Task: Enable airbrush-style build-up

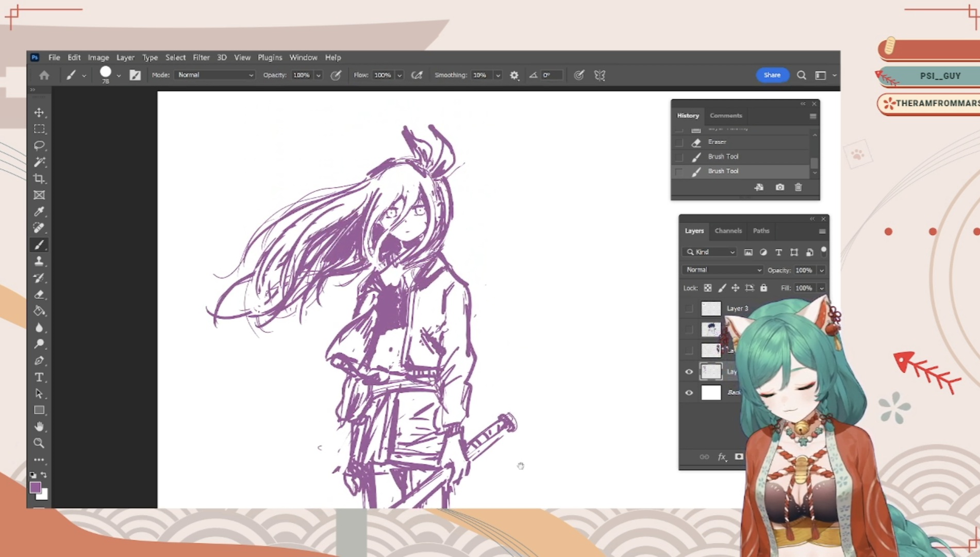Action: (x=417, y=75)
